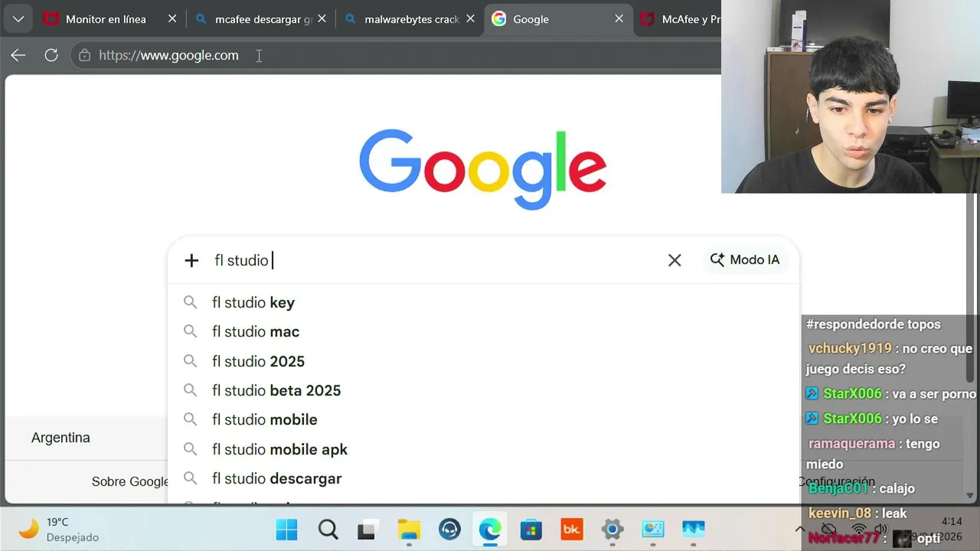Open Modo IA search mode

pos(745,260)
